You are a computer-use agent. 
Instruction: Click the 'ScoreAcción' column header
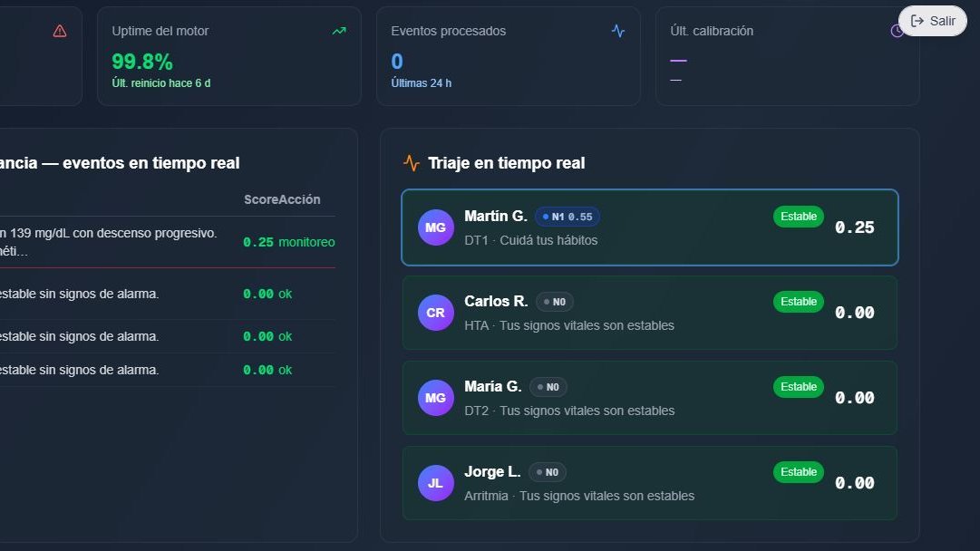point(282,199)
